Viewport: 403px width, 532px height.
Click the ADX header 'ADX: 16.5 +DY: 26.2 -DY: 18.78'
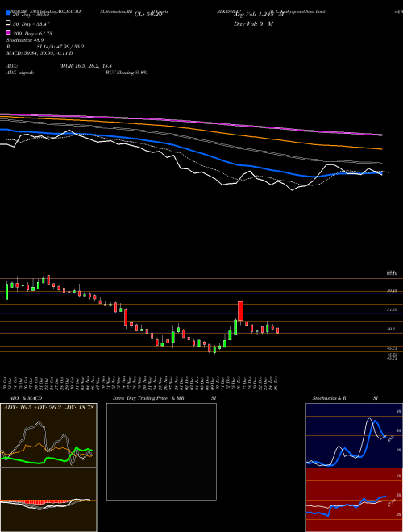48,408
